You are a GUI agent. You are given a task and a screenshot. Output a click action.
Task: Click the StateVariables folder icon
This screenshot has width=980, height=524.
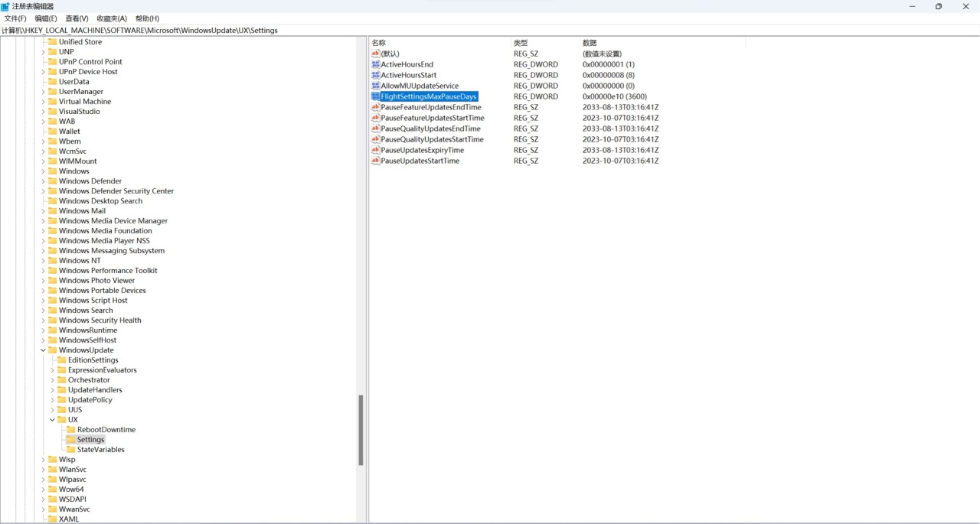click(x=70, y=450)
